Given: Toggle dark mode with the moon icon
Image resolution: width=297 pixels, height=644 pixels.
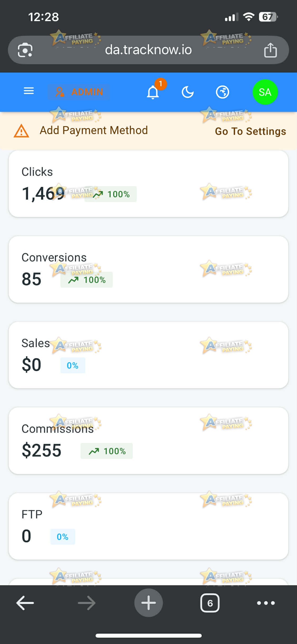Looking at the screenshot, I should point(188,92).
